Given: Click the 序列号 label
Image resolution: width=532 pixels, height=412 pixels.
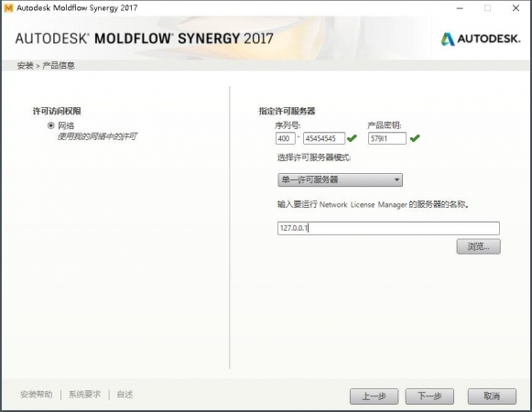Looking at the screenshot, I should [x=288, y=125].
